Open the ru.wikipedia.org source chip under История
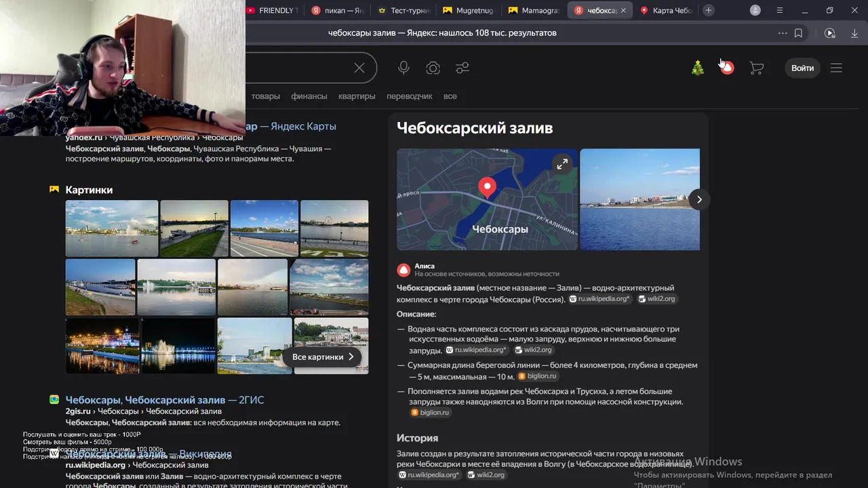Viewport: 868px width, 488px height. [429, 475]
